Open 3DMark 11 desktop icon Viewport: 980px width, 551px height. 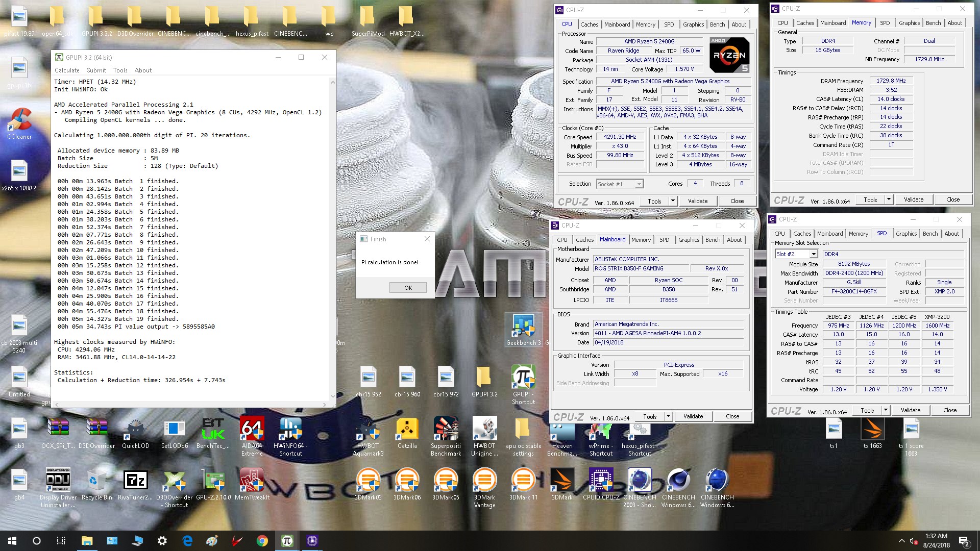tap(523, 484)
